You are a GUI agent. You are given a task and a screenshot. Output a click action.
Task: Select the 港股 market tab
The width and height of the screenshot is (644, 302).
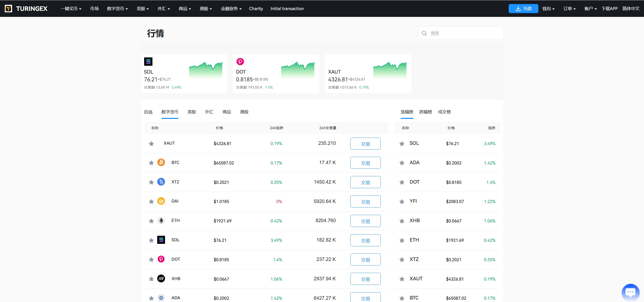(x=244, y=112)
